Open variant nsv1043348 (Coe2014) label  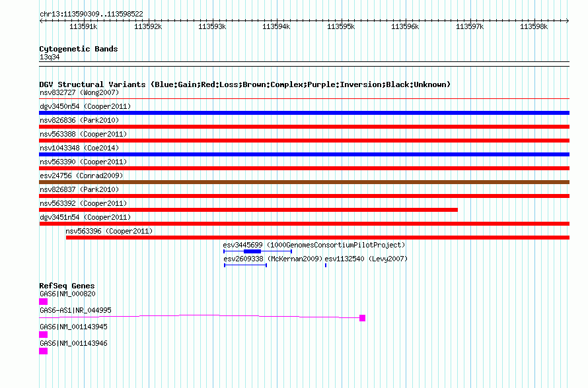(x=79, y=148)
